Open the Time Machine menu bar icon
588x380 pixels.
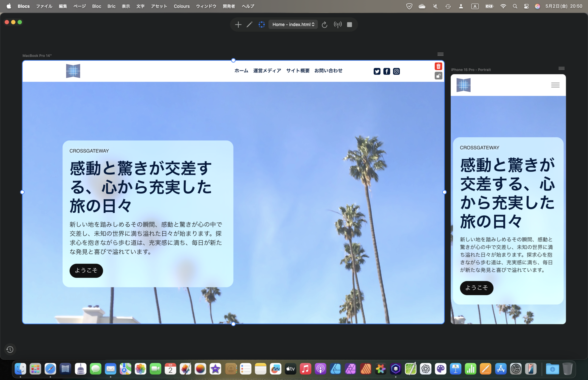pos(448,6)
